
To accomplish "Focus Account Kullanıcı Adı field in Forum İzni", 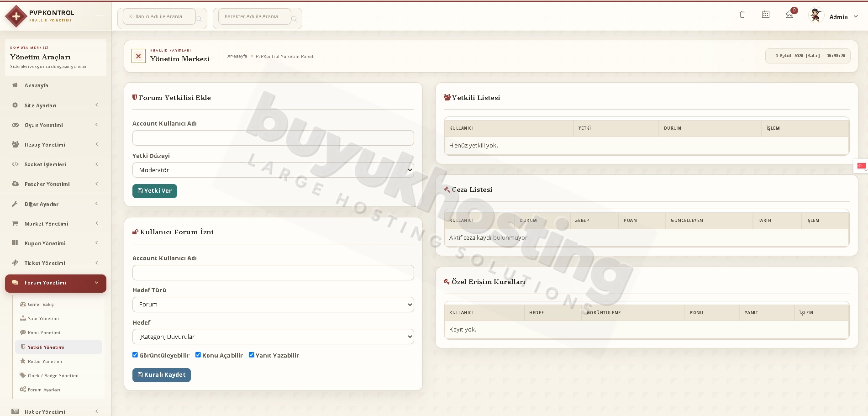I will pos(273,273).
